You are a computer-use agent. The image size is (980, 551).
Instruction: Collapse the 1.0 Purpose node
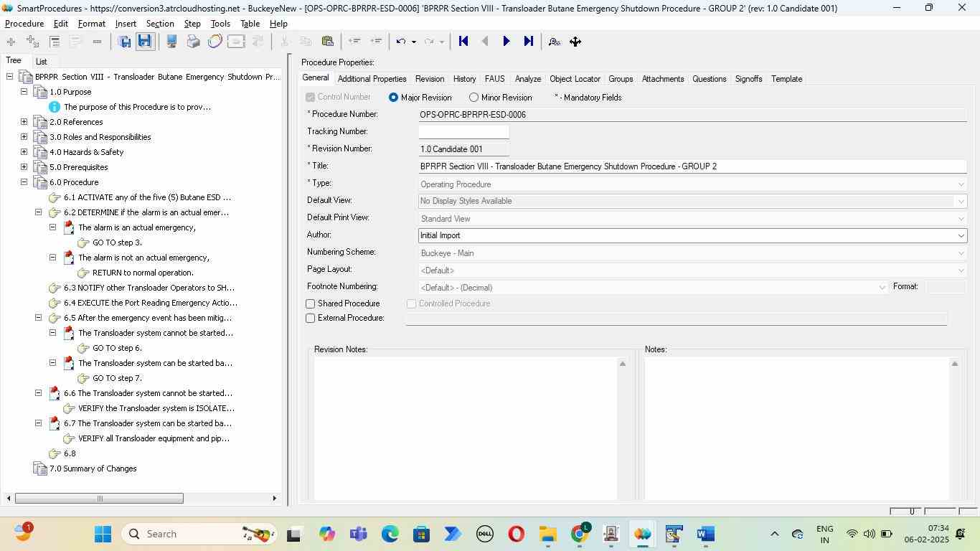24,92
